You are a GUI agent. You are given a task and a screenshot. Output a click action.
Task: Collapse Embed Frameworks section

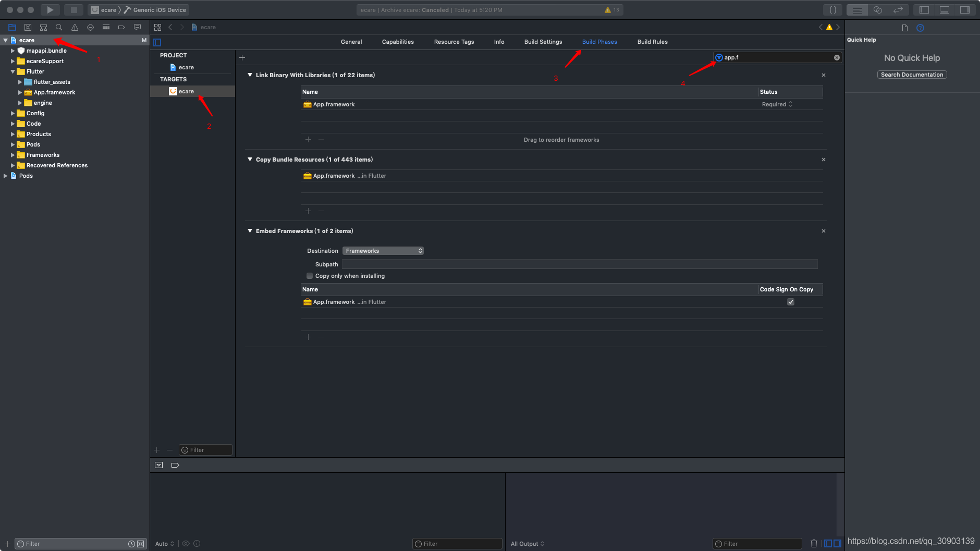(x=250, y=231)
